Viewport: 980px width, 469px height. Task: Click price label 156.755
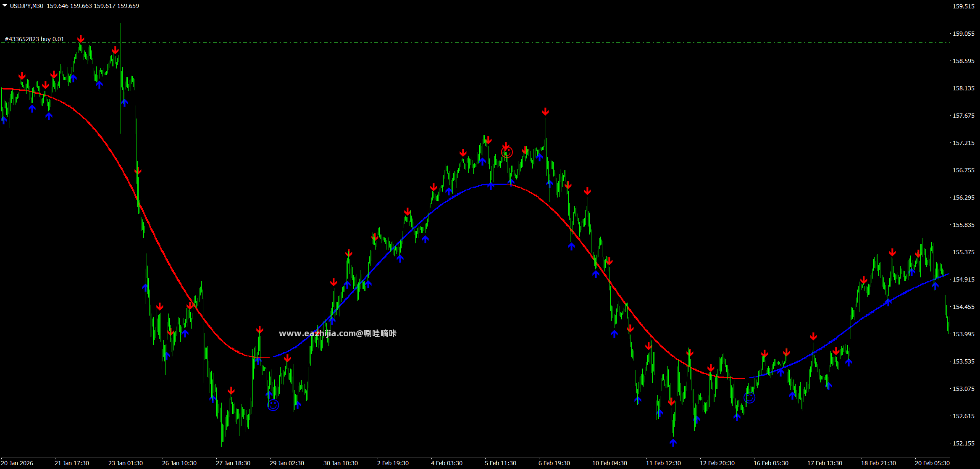pos(964,170)
